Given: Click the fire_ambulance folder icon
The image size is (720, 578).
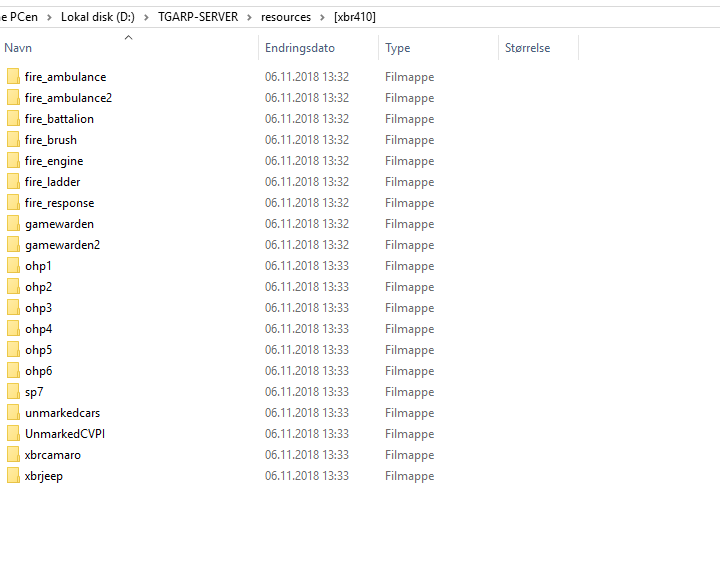Looking at the screenshot, I should click(13, 77).
